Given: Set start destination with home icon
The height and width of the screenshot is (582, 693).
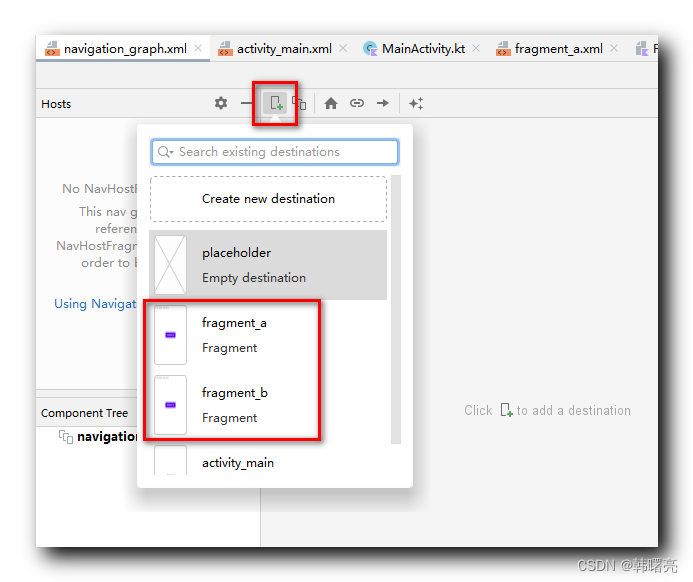Looking at the screenshot, I should (331, 103).
